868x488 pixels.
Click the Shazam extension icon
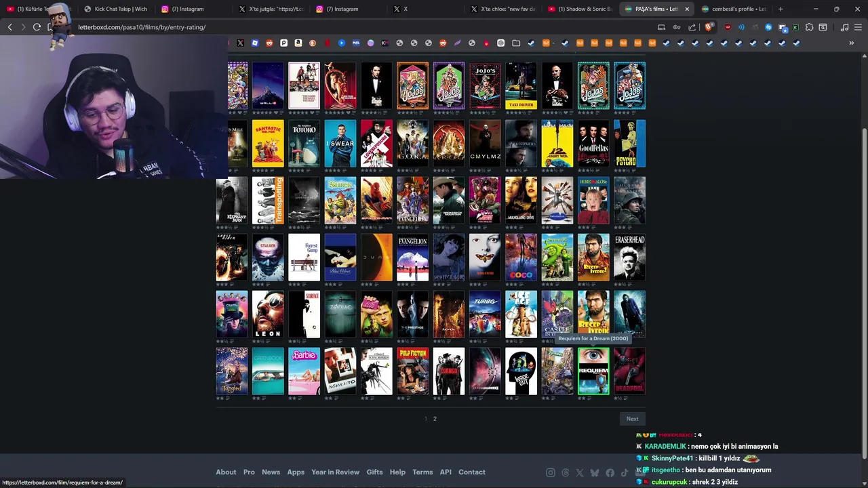[x=768, y=27]
